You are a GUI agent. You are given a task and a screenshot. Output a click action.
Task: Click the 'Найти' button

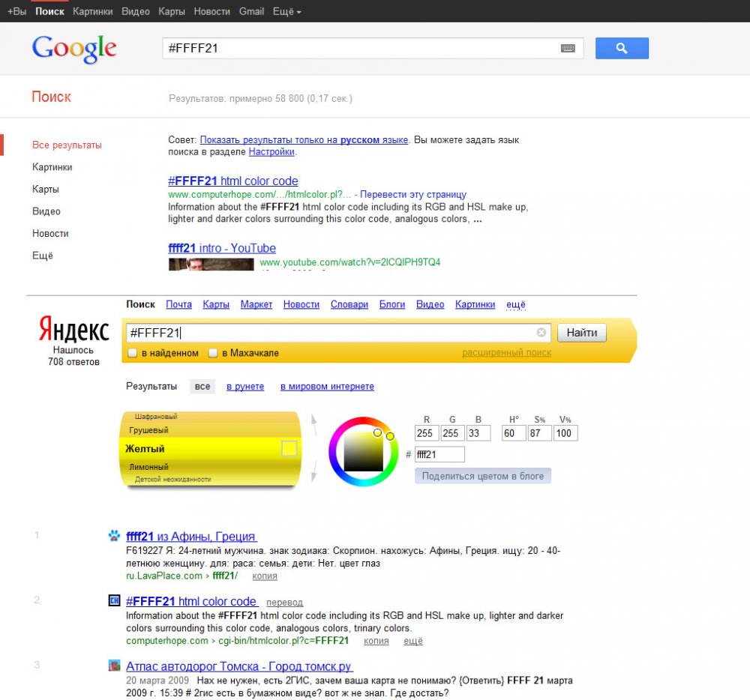582,333
